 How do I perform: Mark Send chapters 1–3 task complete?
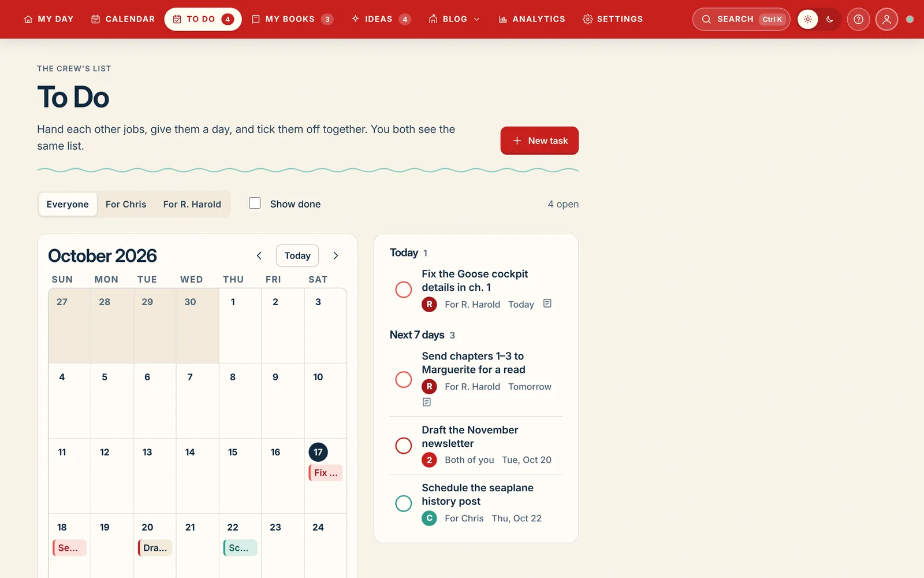pyautogui.click(x=403, y=380)
